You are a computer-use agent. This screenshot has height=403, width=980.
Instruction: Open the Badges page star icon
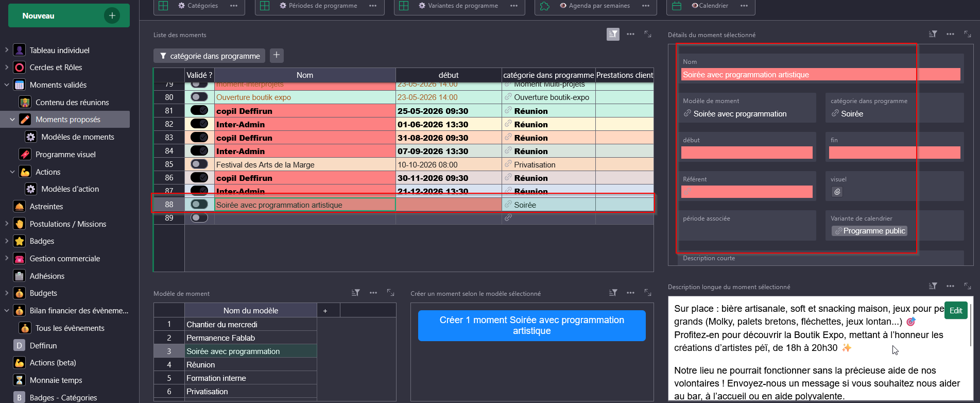click(20, 241)
